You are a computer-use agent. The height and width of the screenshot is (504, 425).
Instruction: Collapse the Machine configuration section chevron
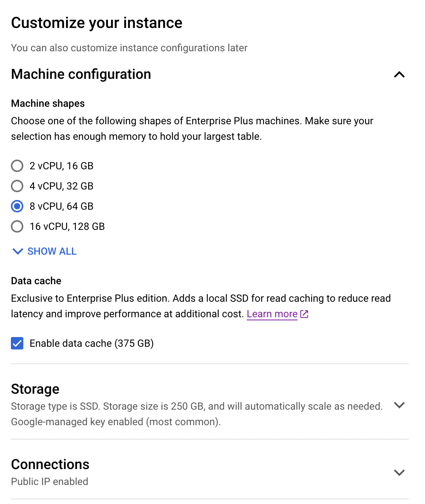(x=399, y=75)
